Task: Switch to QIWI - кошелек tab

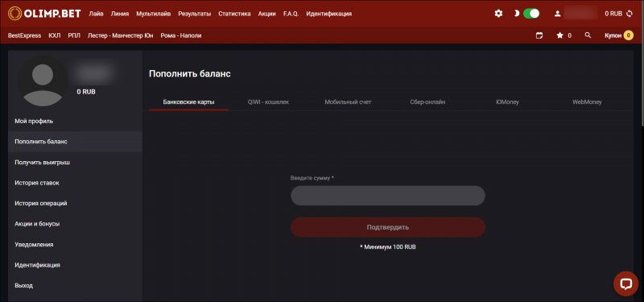Action: coord(268,102)
